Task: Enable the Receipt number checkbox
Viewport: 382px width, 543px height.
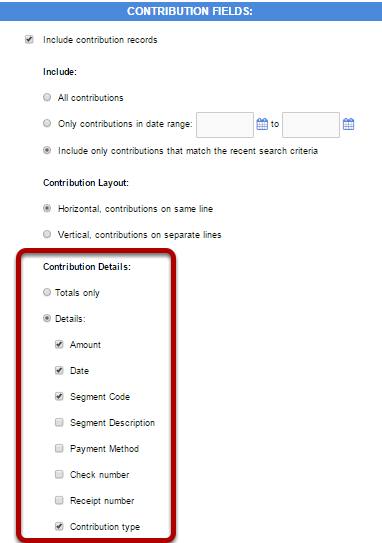Action: click(59, 500)
